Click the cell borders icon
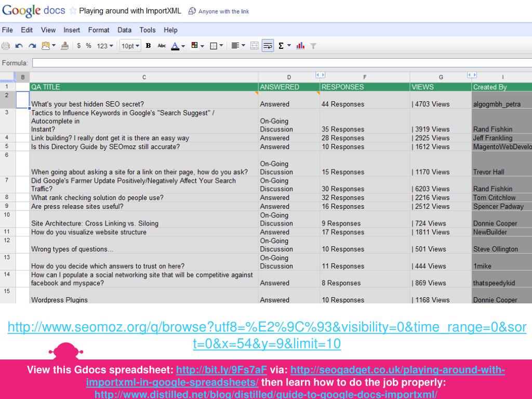The width and height of the screenshot is (532, 399). 214,46
